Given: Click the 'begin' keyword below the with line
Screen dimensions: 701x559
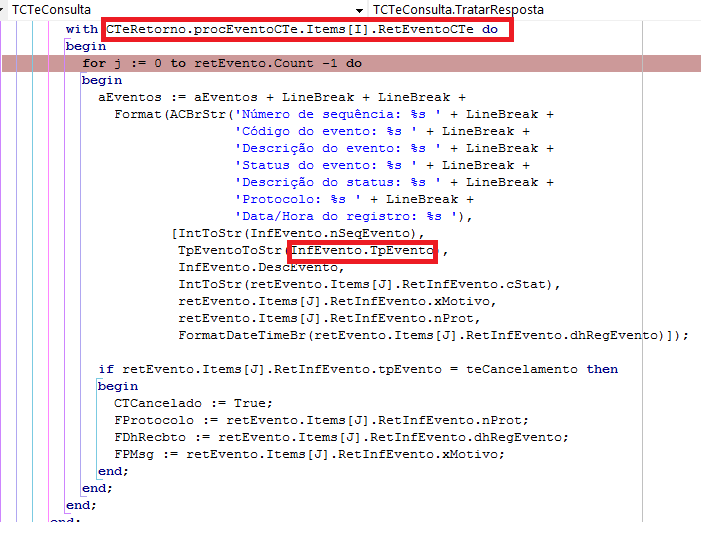Looking at the screenshot, I should pos(86,47).
